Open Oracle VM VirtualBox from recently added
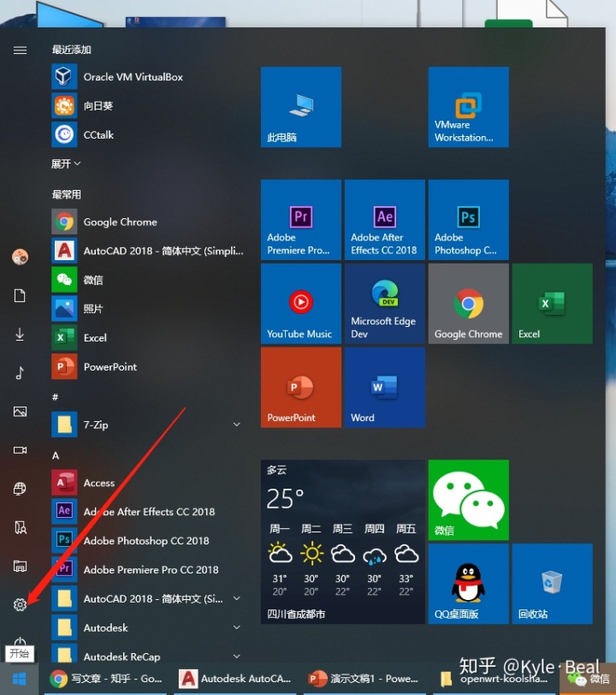 [149, 77]
